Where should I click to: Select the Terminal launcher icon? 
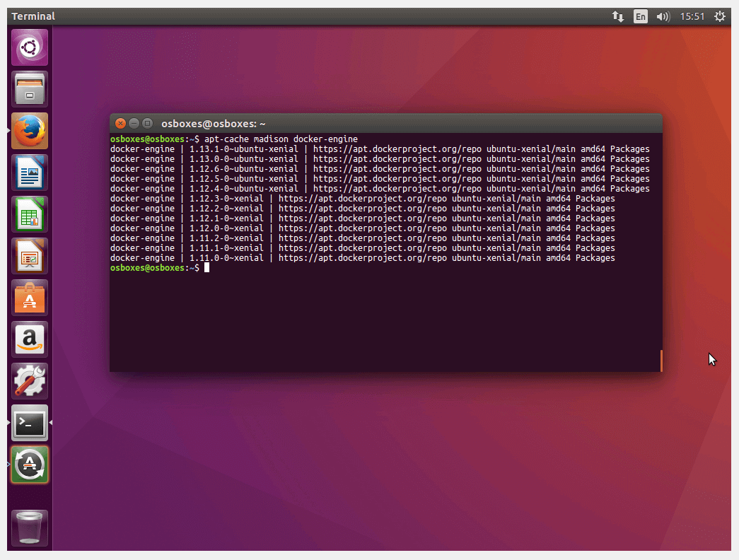pos(30,424)
